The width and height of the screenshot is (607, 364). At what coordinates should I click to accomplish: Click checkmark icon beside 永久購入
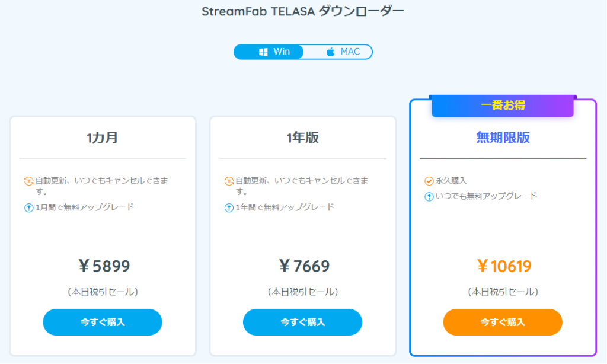pyautogui.click(x=429, y=181)
